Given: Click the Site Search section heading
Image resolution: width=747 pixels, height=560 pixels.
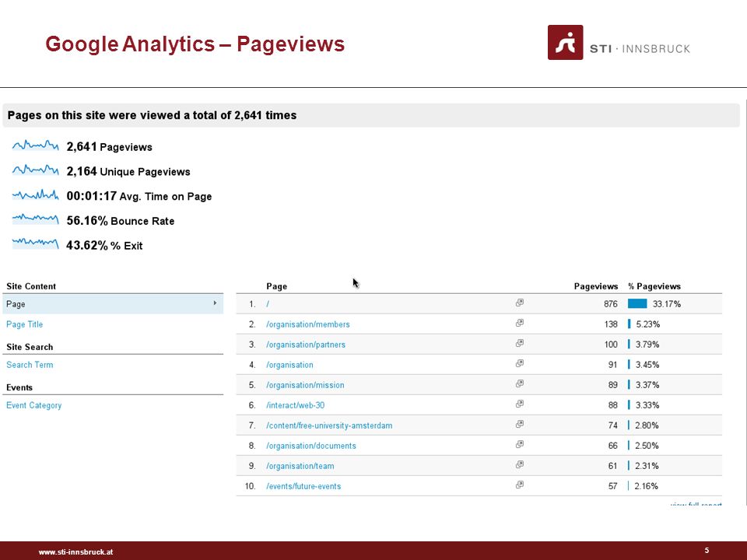Looking at the screenshot, I should pos(30,347).
